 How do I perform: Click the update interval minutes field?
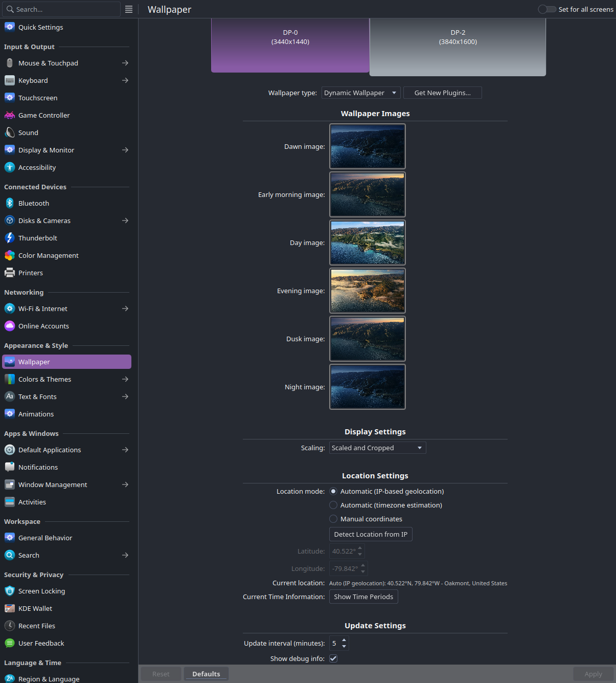(x=335, y=643)
